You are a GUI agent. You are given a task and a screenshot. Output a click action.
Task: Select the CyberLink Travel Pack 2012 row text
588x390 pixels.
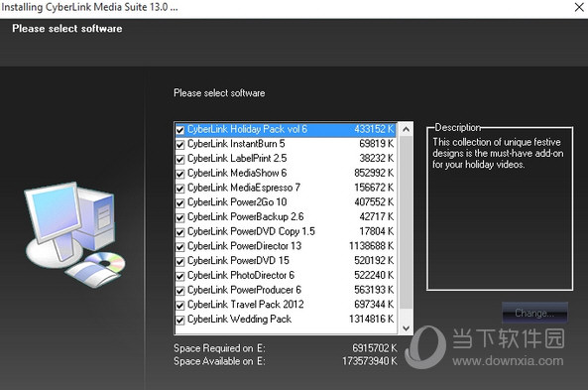pos(246,305)
